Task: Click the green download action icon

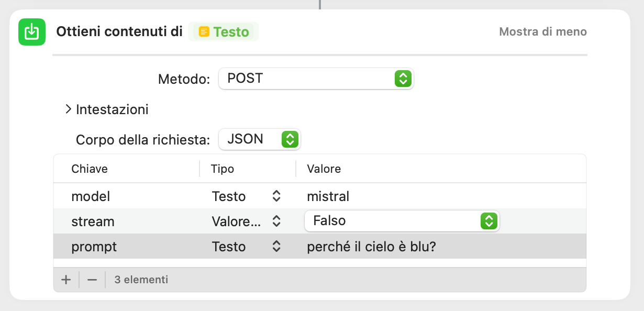Action: point(32,32)
